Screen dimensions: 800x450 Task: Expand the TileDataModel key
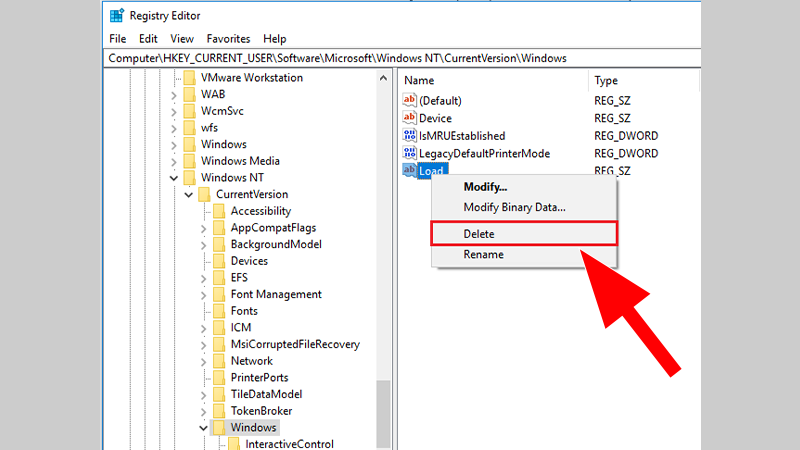tap(204, 395)
